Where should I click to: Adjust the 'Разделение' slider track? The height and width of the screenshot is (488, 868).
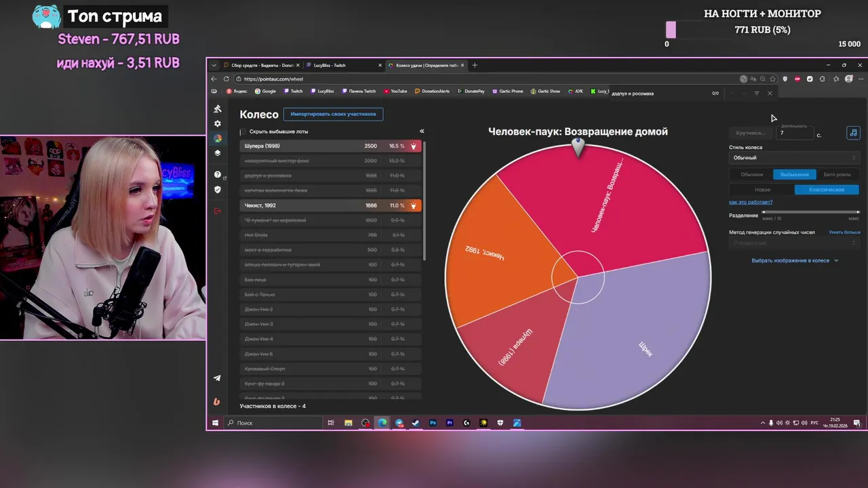click(810, 213)
